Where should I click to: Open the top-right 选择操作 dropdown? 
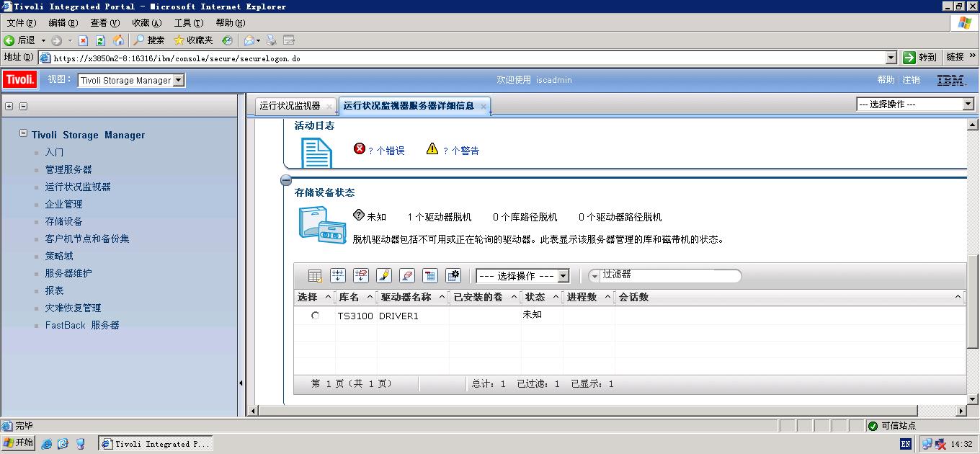tap(915, 104)
